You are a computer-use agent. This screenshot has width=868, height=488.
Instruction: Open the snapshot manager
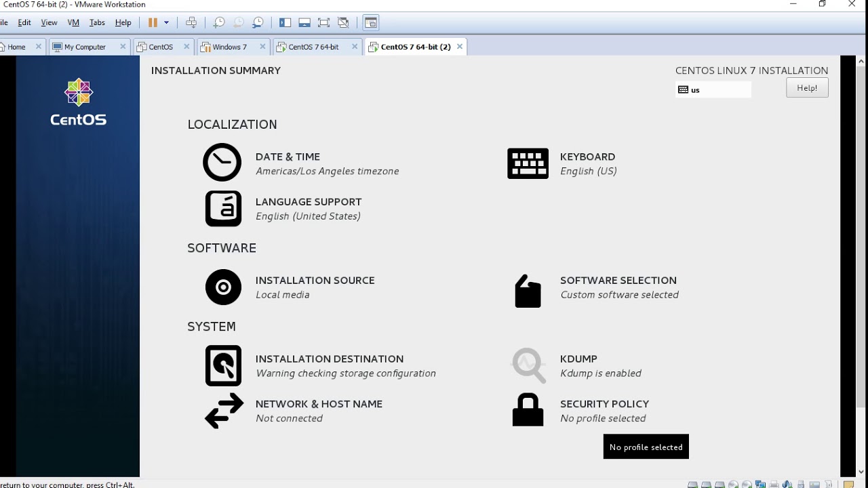point(258,22)
